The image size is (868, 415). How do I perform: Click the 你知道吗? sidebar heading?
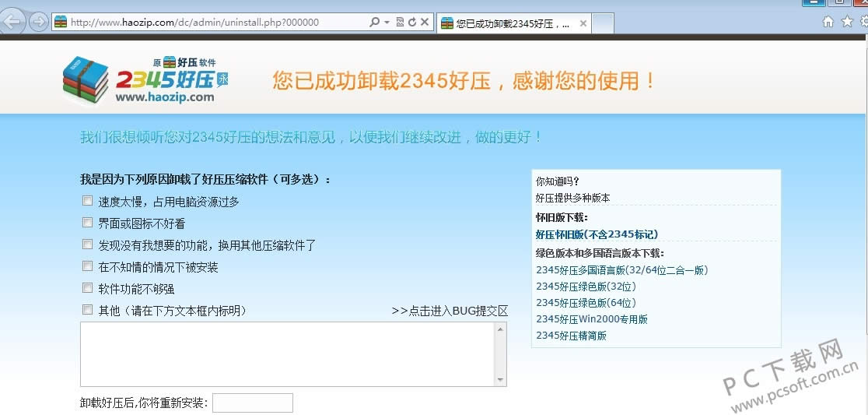[558, 181]
